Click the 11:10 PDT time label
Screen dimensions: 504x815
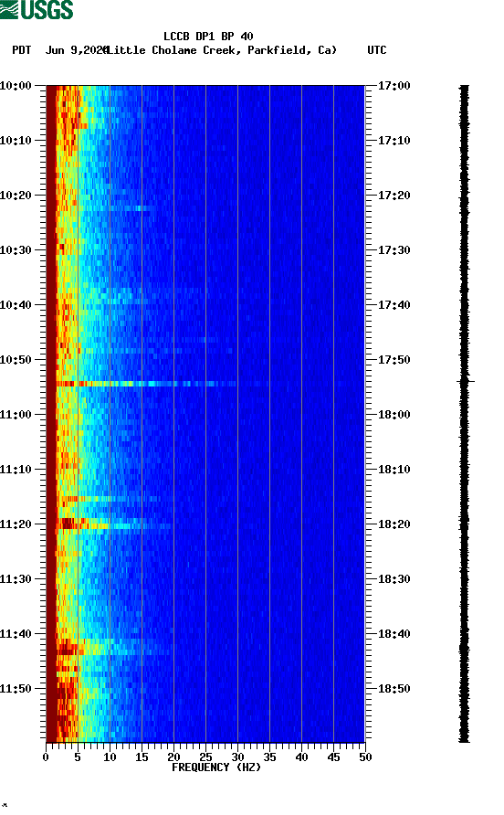click(x=16, y=470)
